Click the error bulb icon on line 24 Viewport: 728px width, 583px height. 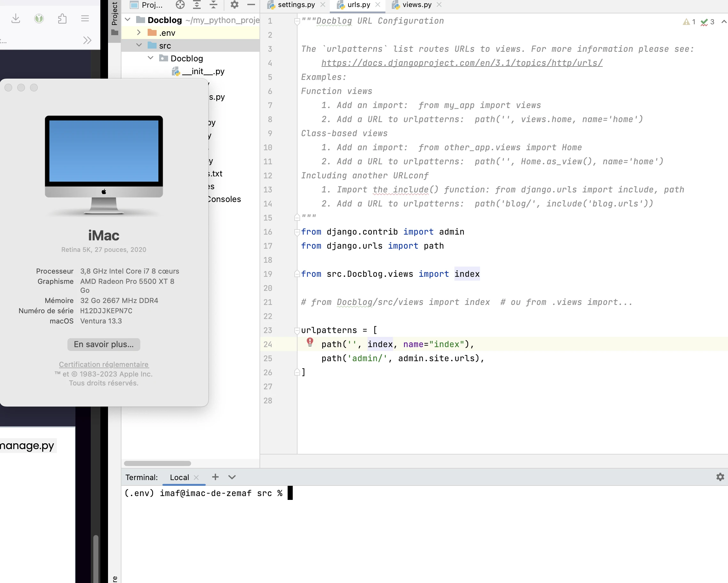tap(310, 342)
